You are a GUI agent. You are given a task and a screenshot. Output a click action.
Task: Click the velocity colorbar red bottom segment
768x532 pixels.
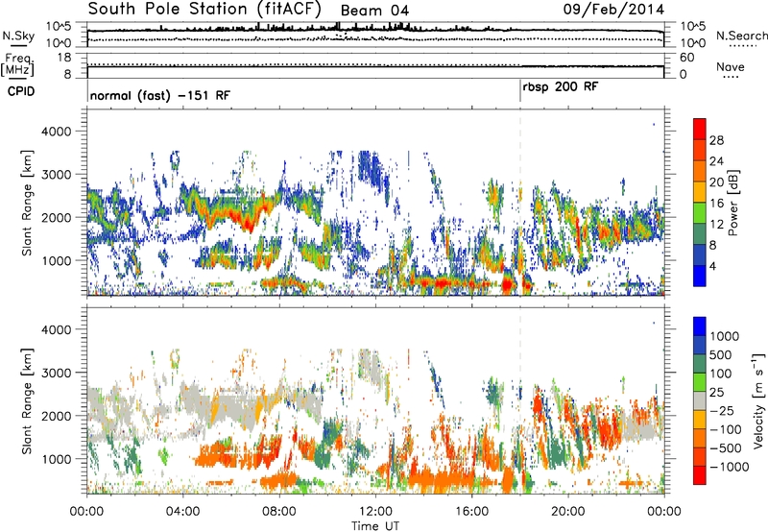tap(700, 475)
